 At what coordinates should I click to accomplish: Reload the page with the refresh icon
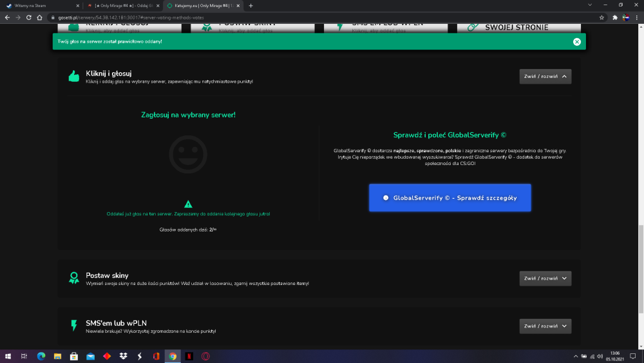pyautogui.click(x=29, y=17)
